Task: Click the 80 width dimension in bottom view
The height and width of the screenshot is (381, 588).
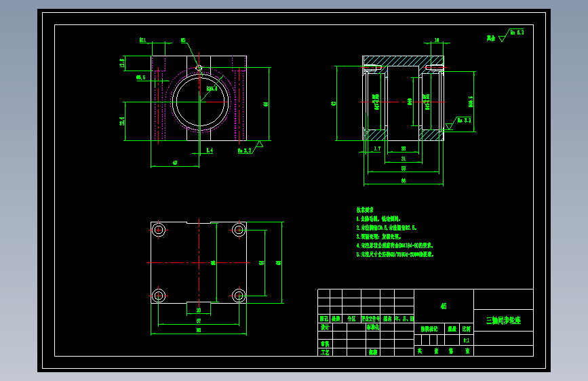Action: (x=199, y=330)
